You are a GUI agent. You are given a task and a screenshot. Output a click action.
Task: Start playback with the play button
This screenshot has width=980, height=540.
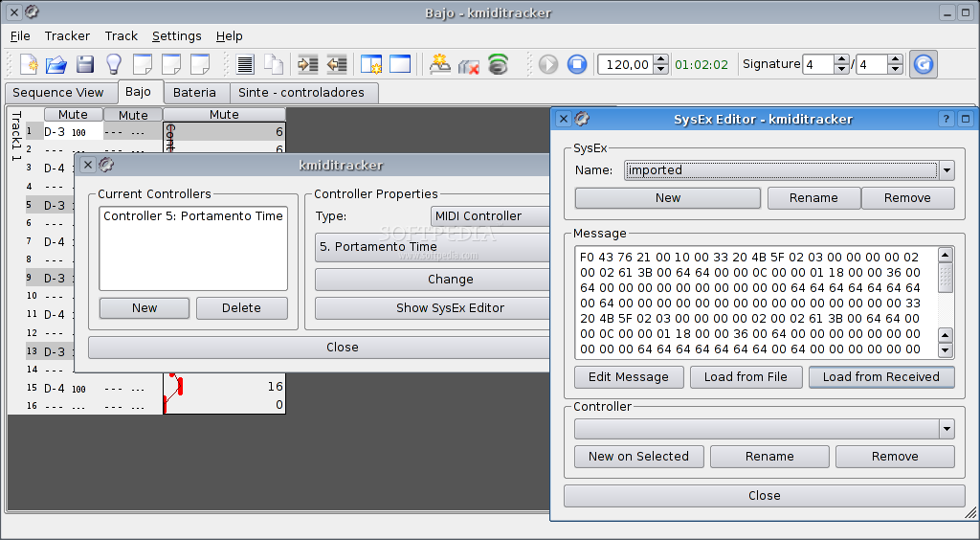pyautogui.click(x=548, y=64)
